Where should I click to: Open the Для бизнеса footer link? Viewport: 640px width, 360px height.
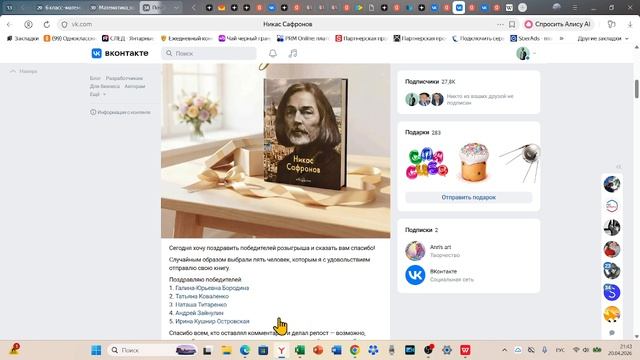click(104, 86)
